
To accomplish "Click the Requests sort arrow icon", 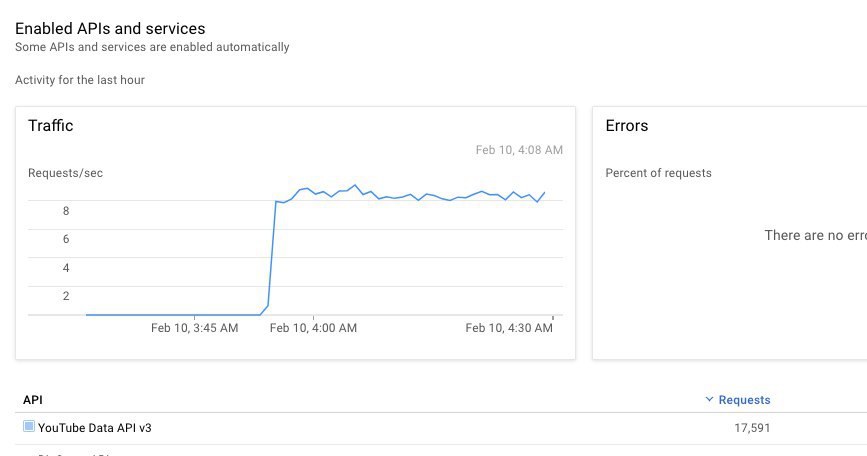I will 709,399.
